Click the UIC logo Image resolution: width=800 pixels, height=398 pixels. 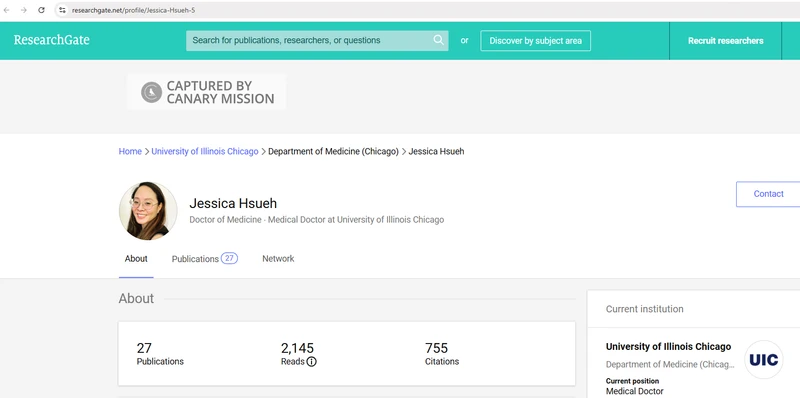pyautogui.click(x=763, y=360)
